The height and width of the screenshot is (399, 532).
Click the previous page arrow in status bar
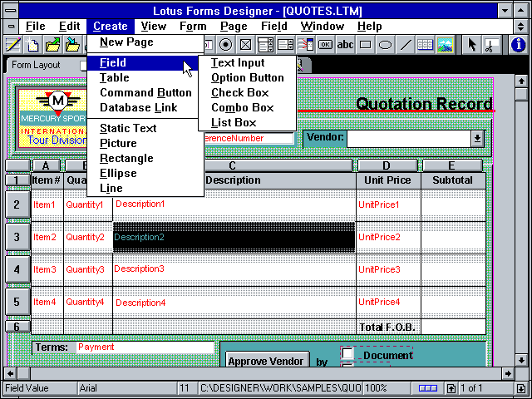click(x=451, y=388)
